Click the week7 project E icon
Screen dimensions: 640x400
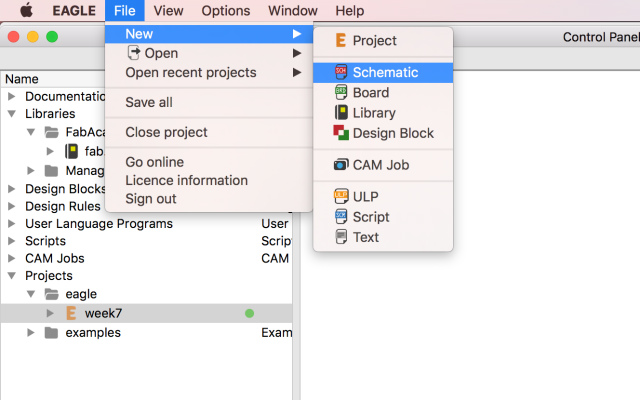71,313
